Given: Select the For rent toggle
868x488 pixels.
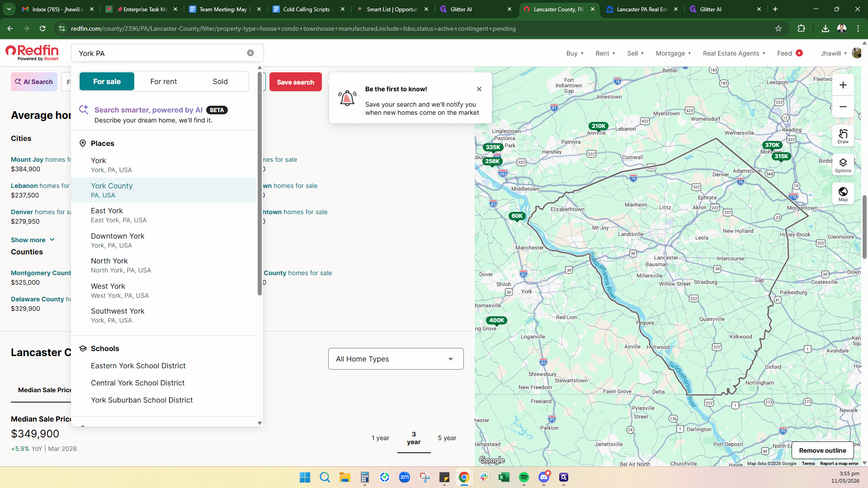Looking at the screenshot, I should point(164,81).
